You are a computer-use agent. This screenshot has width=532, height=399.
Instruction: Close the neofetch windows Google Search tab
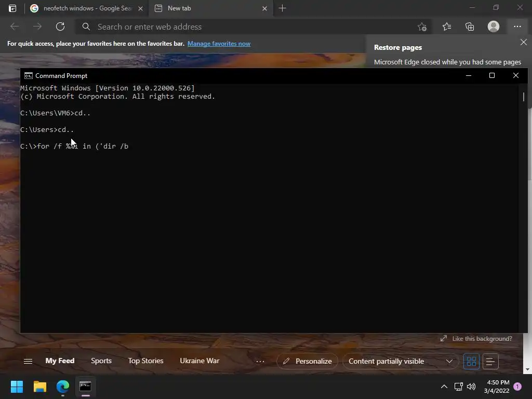click(x=140, y=8)
